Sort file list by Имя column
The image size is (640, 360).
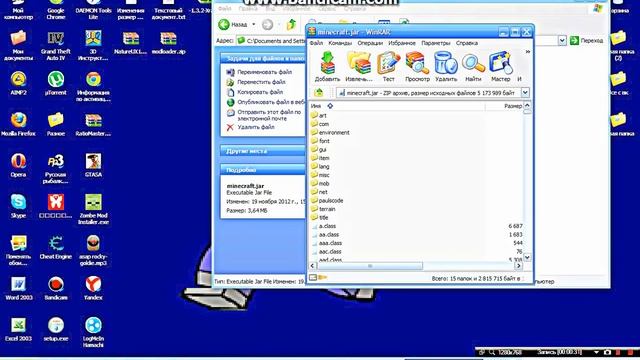pyautogui.click(x=316, y=106)
